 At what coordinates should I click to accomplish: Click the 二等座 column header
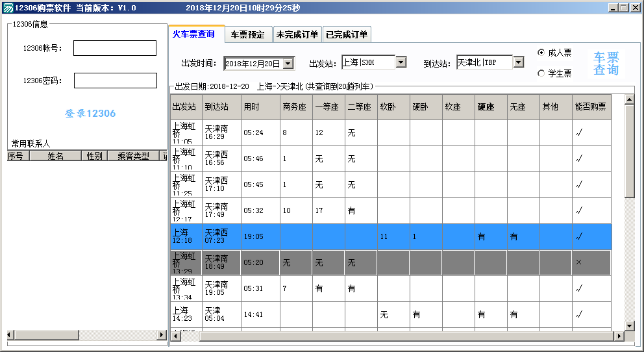pyautogui.click(x=361, y=107)
